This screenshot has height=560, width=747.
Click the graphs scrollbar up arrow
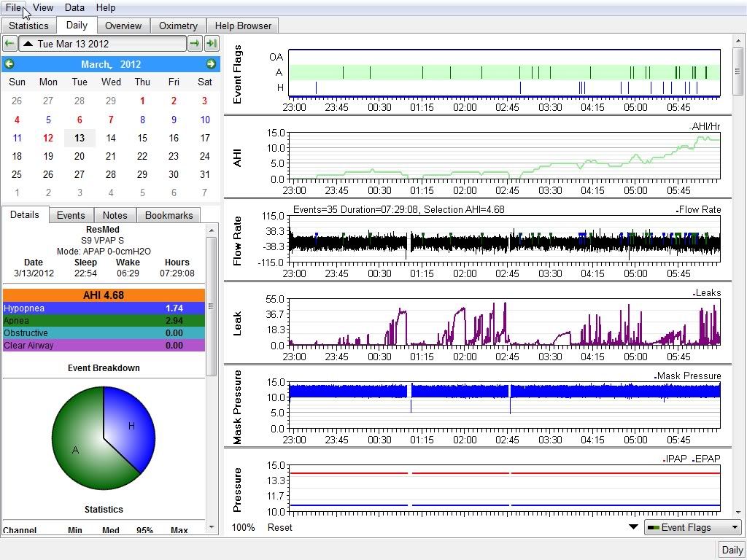click(x=737, y=40)
